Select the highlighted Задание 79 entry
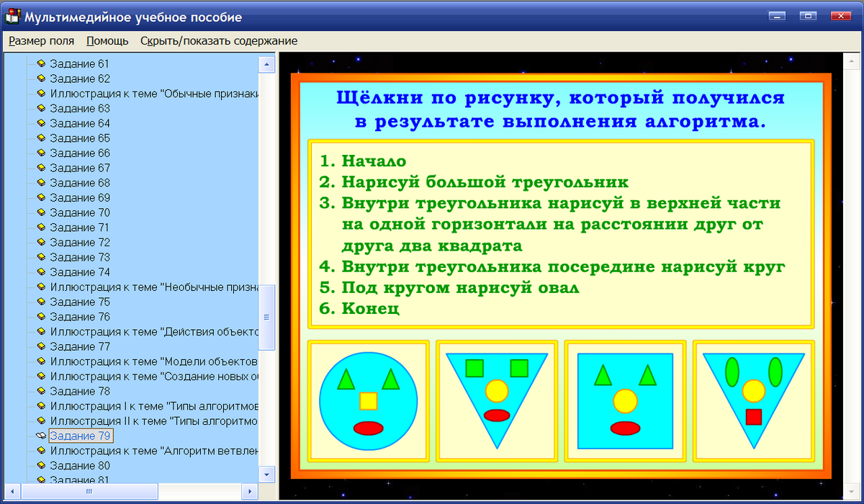The image size is (864, 504). [x=81, y=436]
